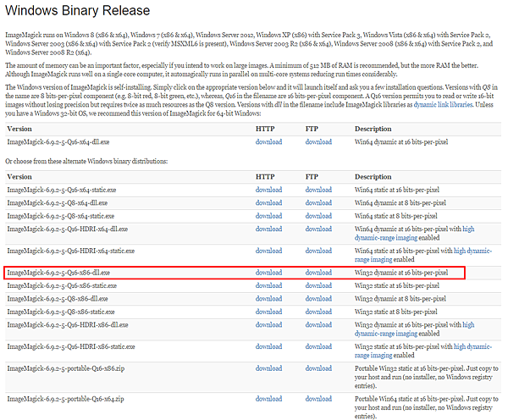Select filename ImageMagick-6.9.2-5-Q16-HDRI-x86-static.exe
508x420 pixels.
[71, 347]
